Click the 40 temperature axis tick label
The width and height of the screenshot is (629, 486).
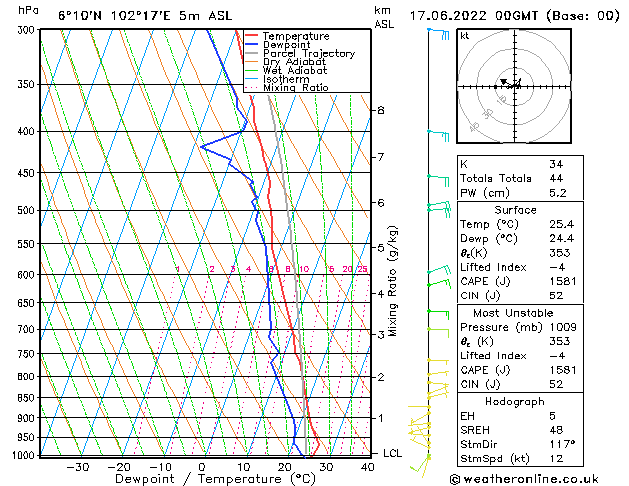(368, 467)
